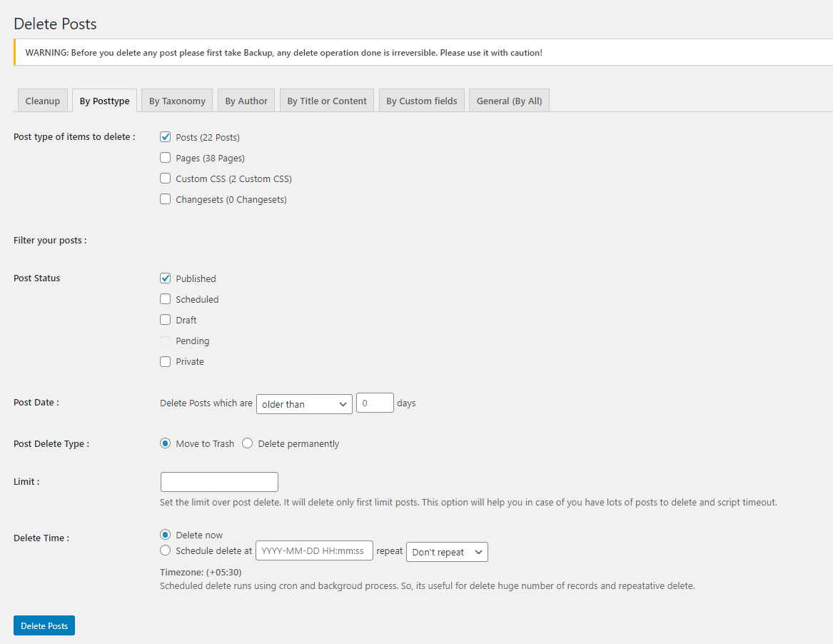Open the 'Don't repeat' dropdown
The image size is (833, 644).
point(447,552)
